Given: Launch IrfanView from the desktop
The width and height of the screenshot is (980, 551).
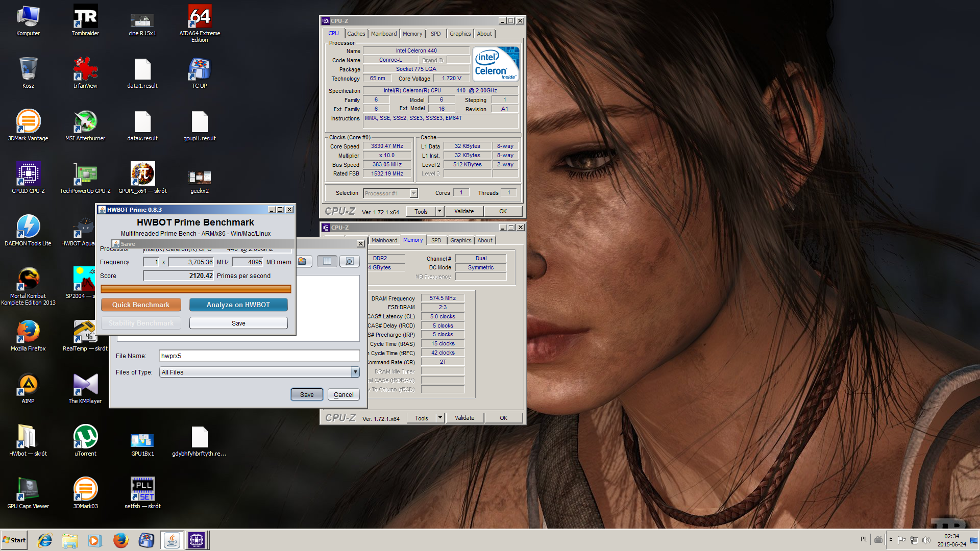Looking at the screenshot, I should point(85,73).
